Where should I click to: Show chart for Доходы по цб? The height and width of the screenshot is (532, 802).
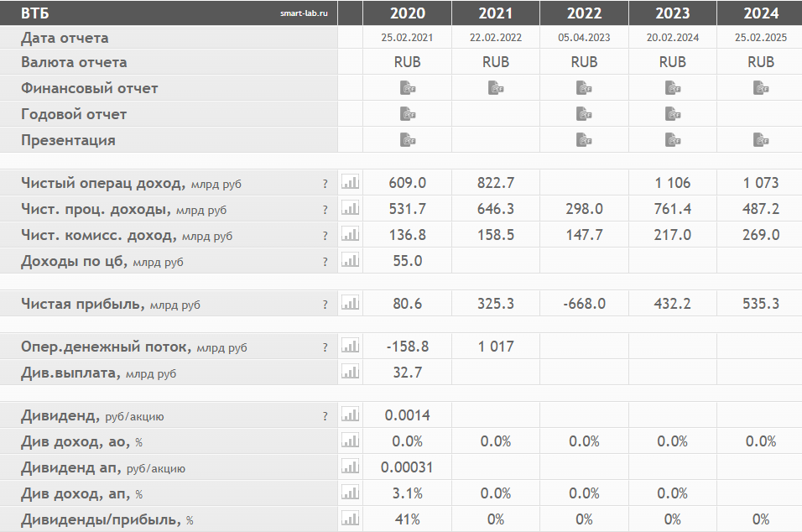(351, 260)
